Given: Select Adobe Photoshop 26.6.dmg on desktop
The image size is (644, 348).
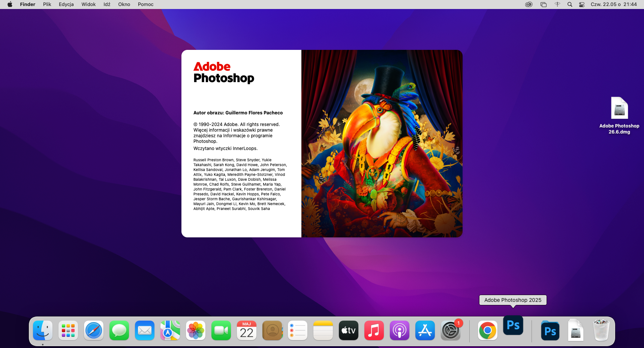Looking at the screenshot, I should tap(619, 115).
